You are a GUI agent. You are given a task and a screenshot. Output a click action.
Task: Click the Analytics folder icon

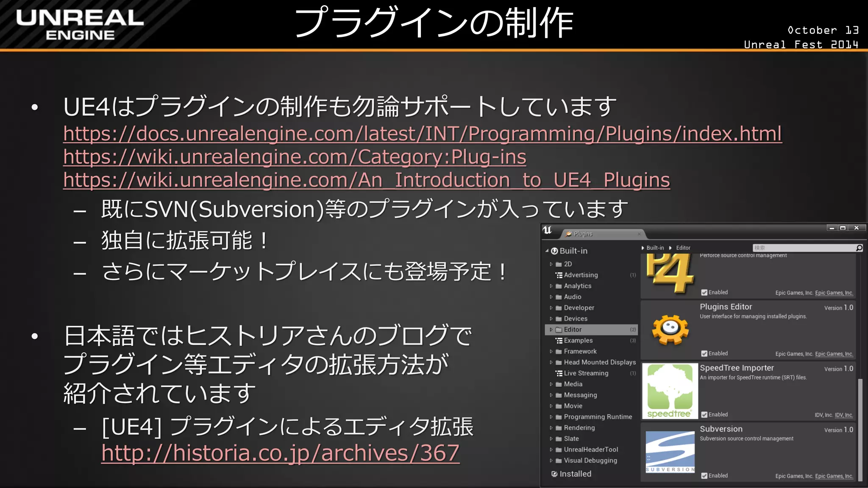(559, 286)
